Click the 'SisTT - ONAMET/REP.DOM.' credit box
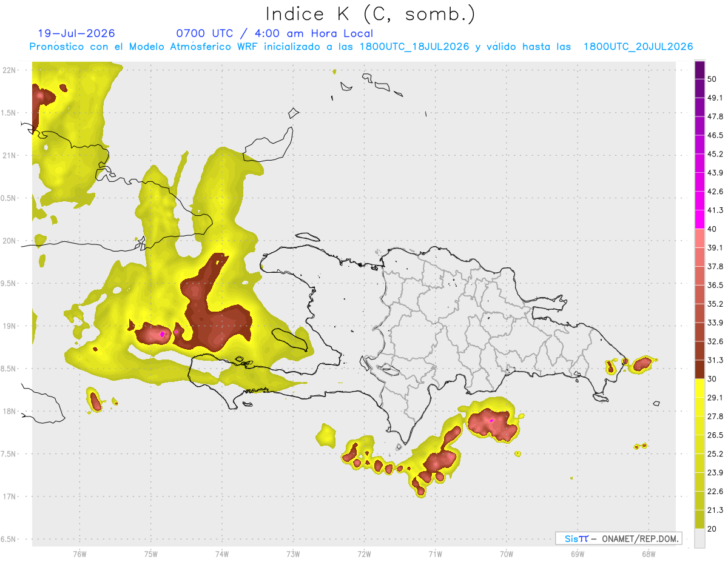Image resolution: width=728 pixels, height=562 pixels. pyautogui.click(x=618, y=538)
